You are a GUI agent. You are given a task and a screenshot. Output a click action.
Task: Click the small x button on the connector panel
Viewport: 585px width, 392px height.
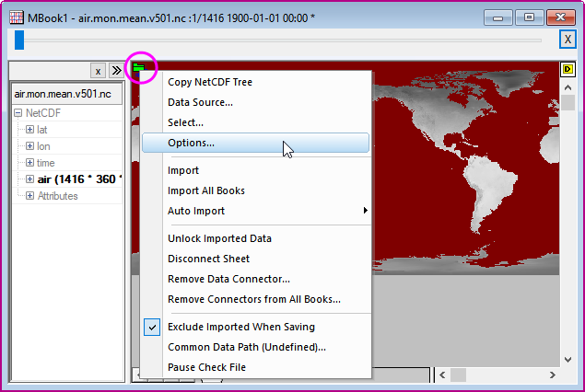pyautogui.click(x=99, y=70)
